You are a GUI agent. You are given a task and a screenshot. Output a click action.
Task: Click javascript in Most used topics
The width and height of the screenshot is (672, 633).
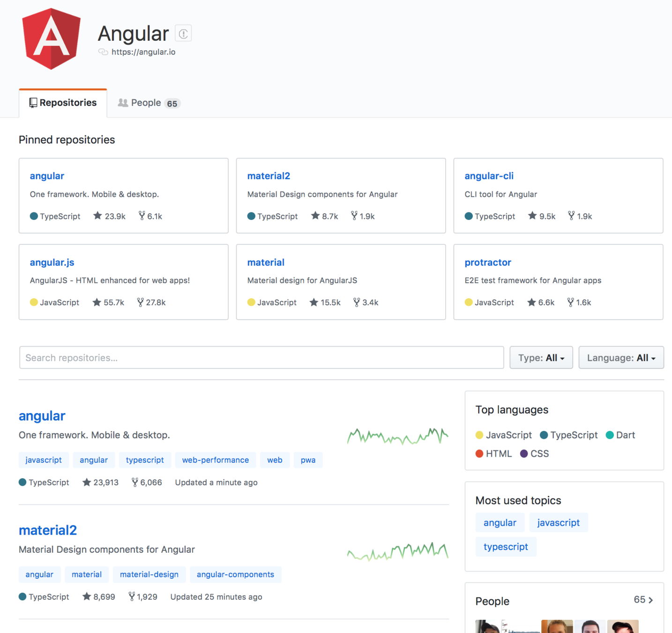point(559,523)
